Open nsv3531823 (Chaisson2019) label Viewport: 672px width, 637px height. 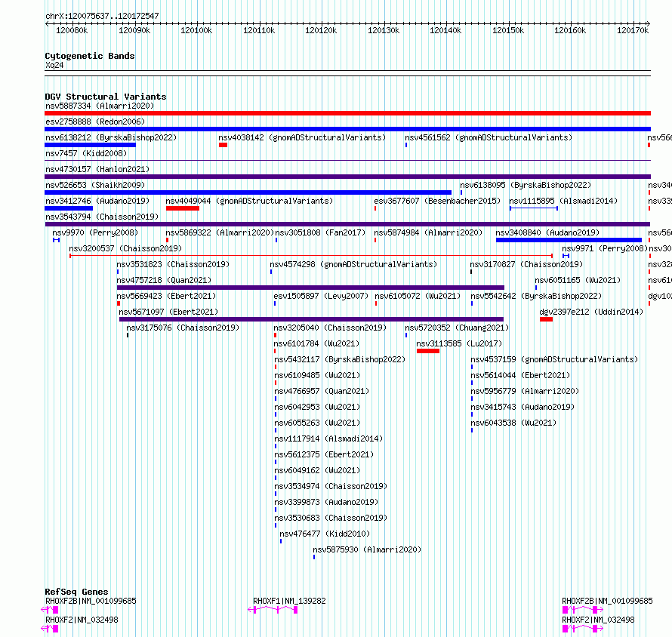[x=173, y=264]
